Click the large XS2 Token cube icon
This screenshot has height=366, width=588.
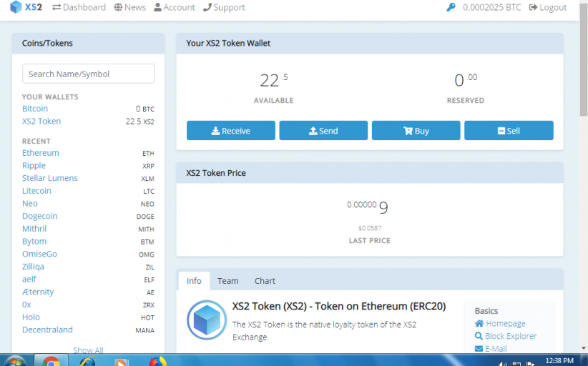click(207, 320)
